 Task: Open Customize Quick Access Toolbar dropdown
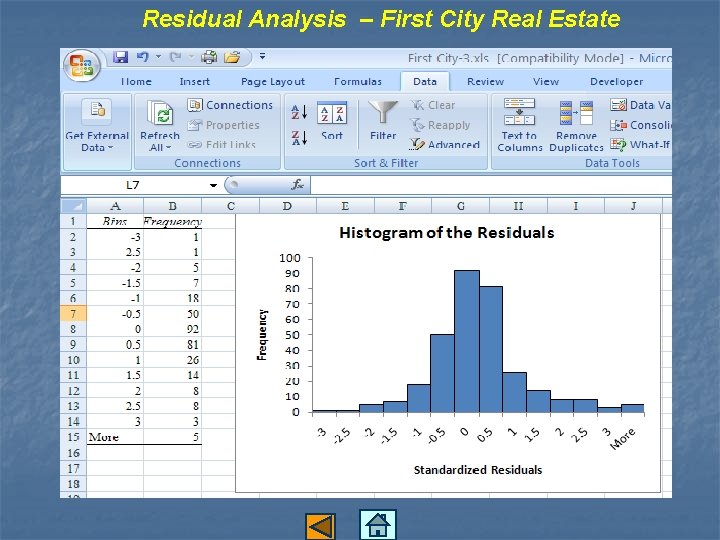263,56
